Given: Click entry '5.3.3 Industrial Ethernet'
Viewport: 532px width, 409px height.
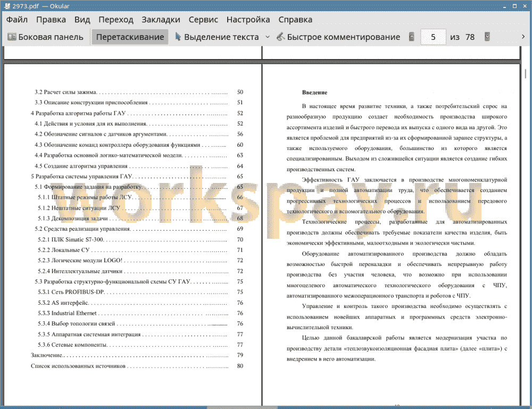Looking at the screenshot, I should [x=67, y=313].
